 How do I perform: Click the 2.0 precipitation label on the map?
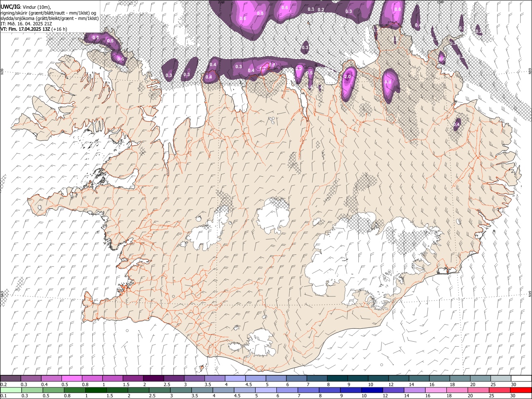tap(348, 77)
